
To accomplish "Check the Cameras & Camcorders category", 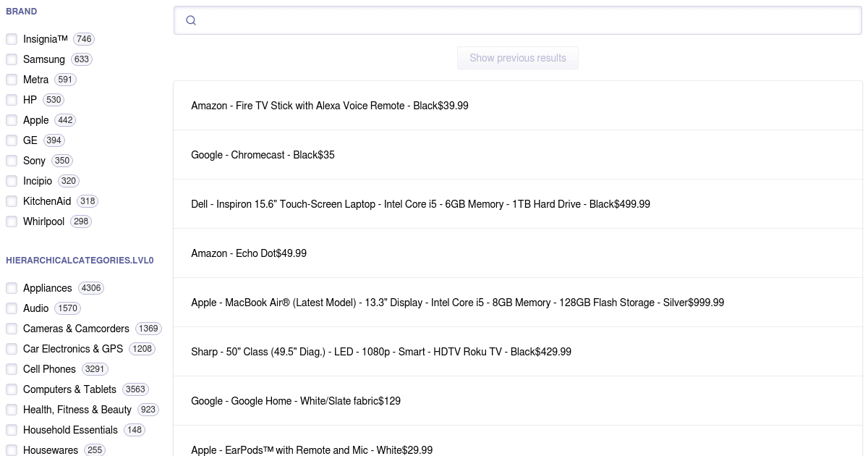I will pyautogui.click(x=12, y=329).
